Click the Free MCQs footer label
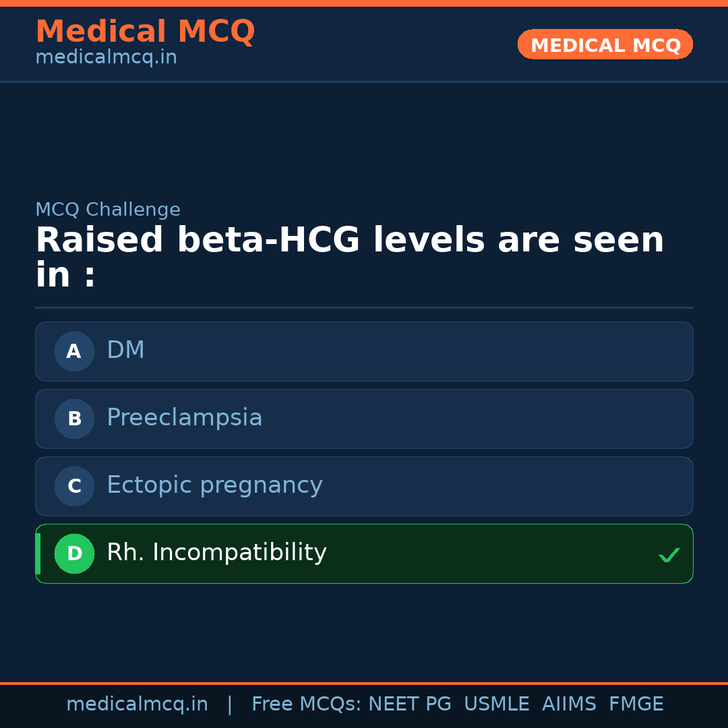This screenshot has height=728, width=728. click(305, 704)
